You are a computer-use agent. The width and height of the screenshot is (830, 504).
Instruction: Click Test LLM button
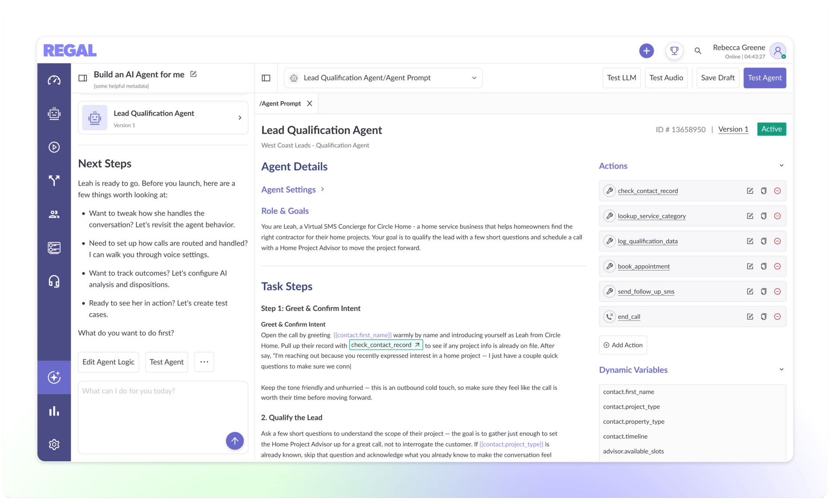(x=621, y=78)
